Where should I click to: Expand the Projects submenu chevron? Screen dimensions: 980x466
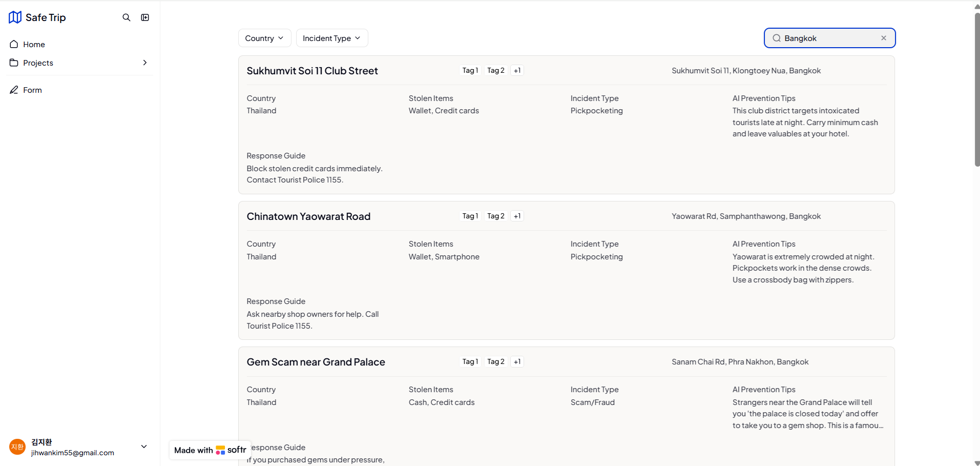coord(145,63)
